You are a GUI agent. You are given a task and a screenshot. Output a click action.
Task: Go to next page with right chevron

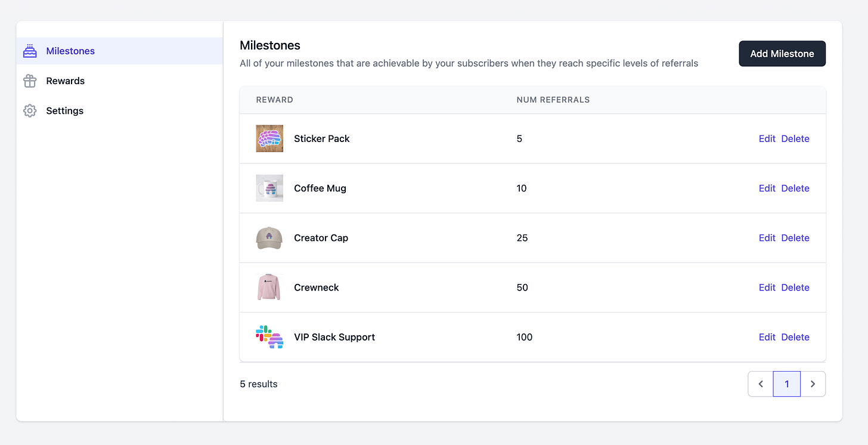tap(813, 384)
